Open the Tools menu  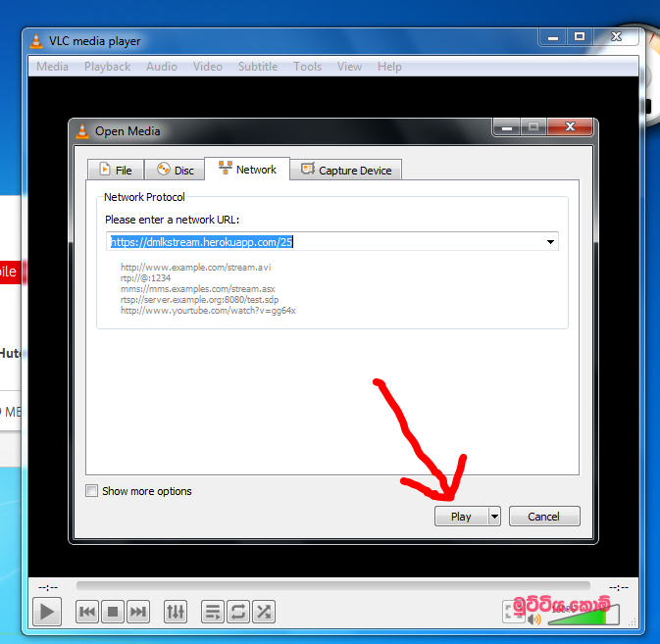[x=308, y=67]
